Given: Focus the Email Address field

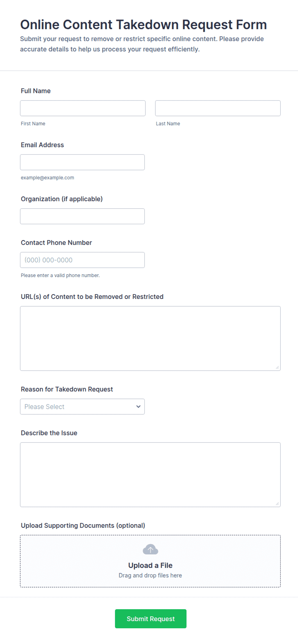Looking at the screenshot, I should 82,162.
